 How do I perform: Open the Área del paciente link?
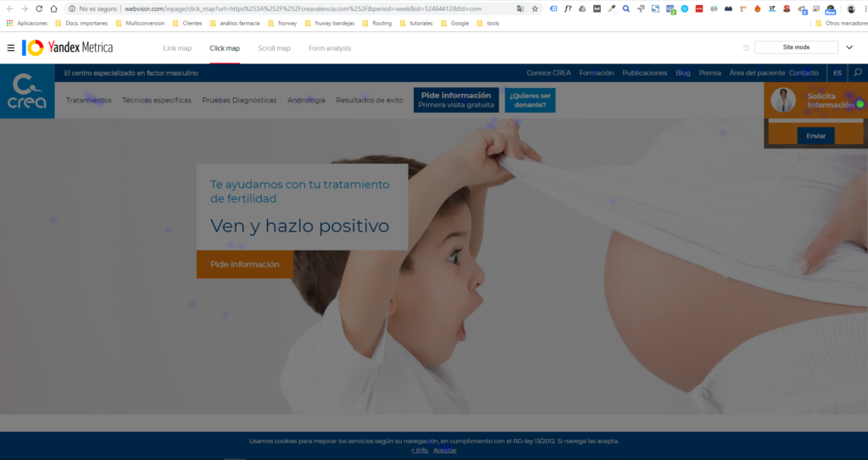757,73
